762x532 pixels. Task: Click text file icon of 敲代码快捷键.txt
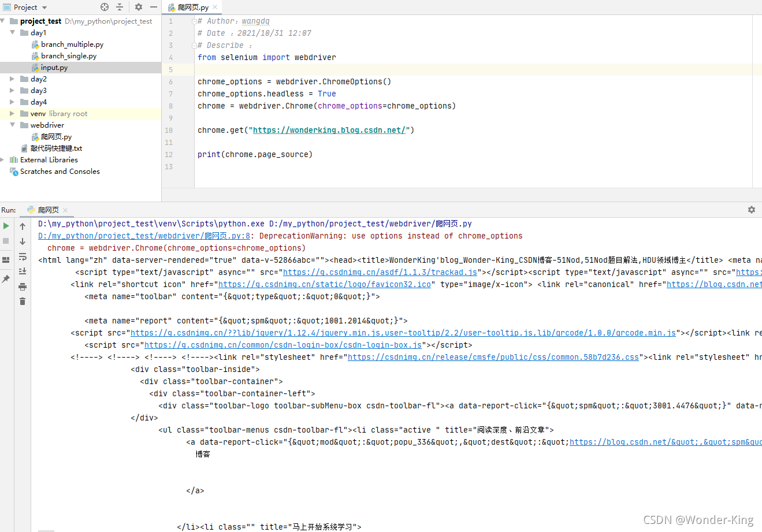coord(24,148)
